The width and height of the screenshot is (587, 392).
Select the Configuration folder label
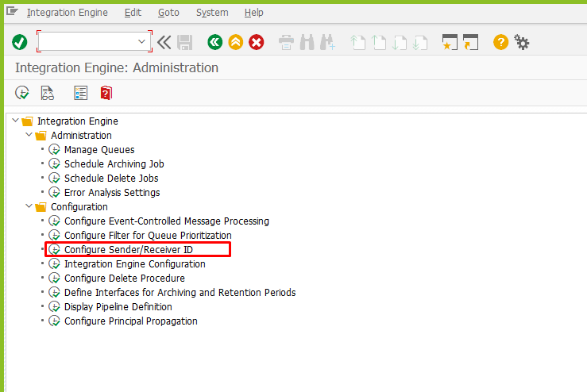tap(79, 207)
